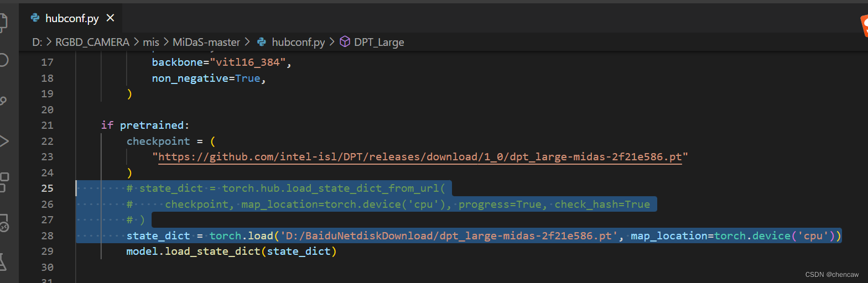Expand chevron after RGBD_CAMERA breadcrumb
The height and width of the screenshot is (283, 868).
[136, 42]
